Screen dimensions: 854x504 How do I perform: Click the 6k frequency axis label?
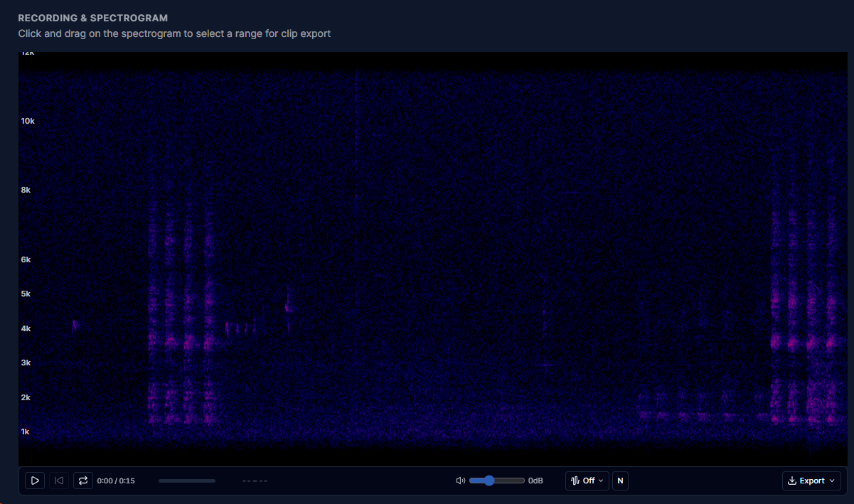tap(26, 259)
